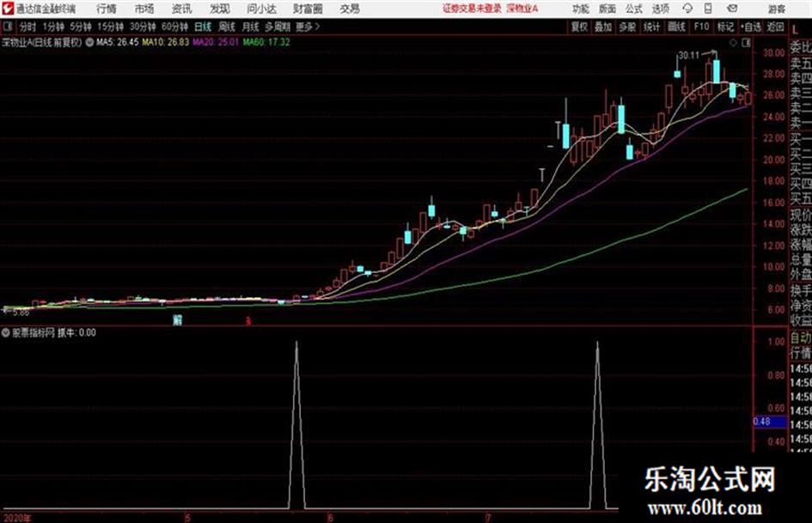
Task: Select the 1分钟 period tab
Action: click(x=53, y=27)
